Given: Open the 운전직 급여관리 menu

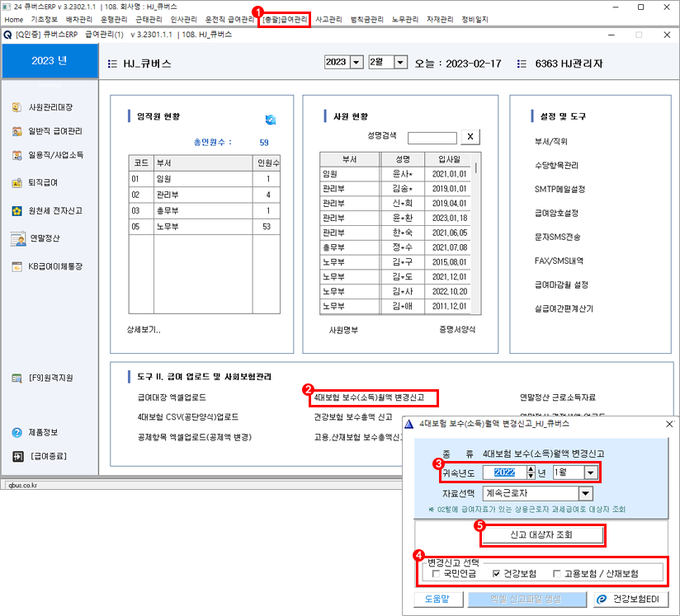Looking at the screenshot, I should point(229,20).
